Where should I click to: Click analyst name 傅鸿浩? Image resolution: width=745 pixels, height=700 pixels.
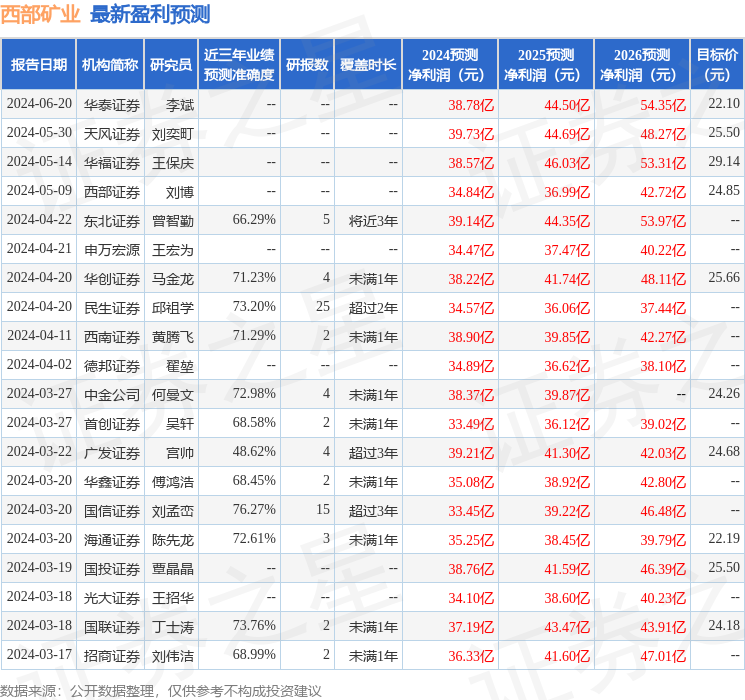(x=172, y=481)
